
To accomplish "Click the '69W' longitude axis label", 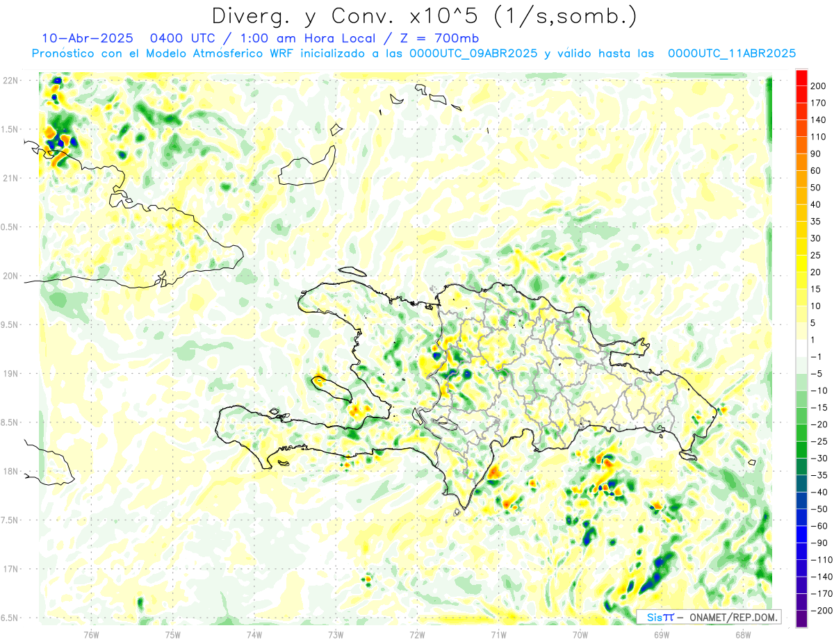I will click(x=662, y=634).
